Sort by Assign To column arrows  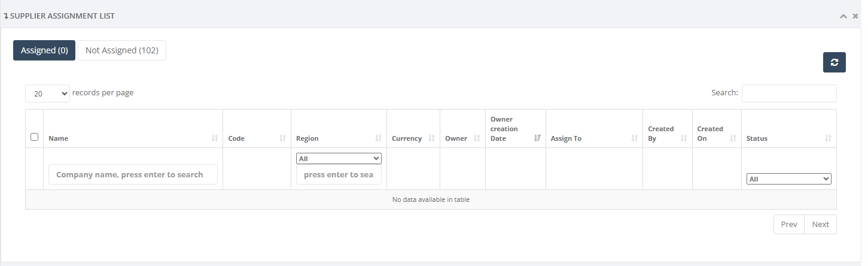pos(634,138)
